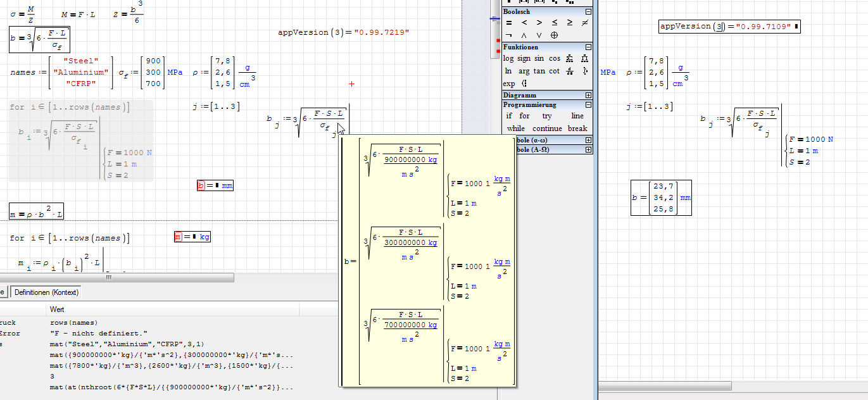Insert a for loop statement
The height and width of the screenshot is (400, 868).
point(524,116)
